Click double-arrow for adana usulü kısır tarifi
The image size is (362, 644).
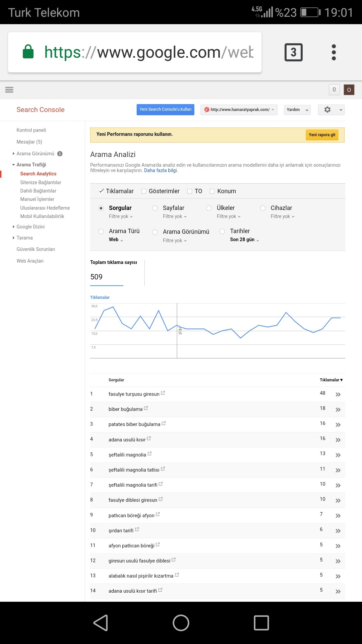(338, 591)
